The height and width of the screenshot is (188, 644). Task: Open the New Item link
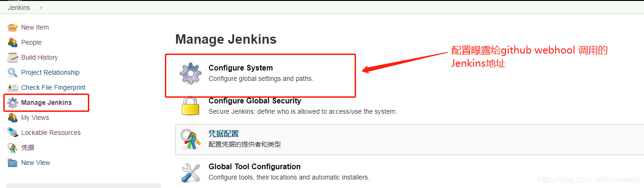(35, 27)
